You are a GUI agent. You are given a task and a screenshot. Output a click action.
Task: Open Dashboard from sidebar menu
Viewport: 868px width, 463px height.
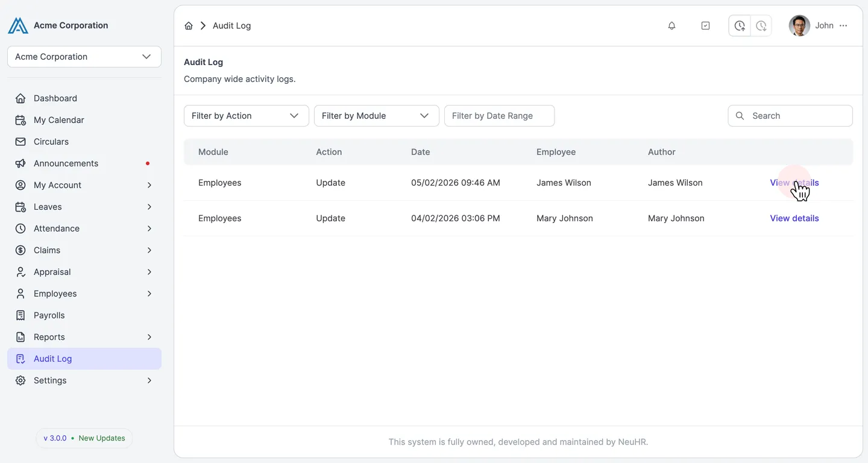click(84, 98)
